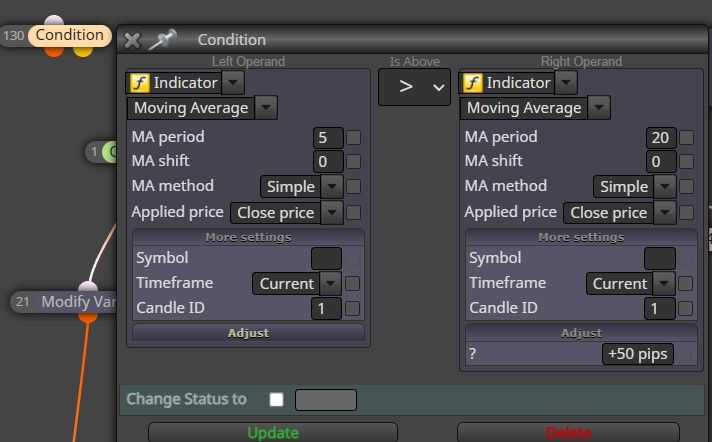Collapse right Adjust section

pyautogui.click(x=581, y=333)
